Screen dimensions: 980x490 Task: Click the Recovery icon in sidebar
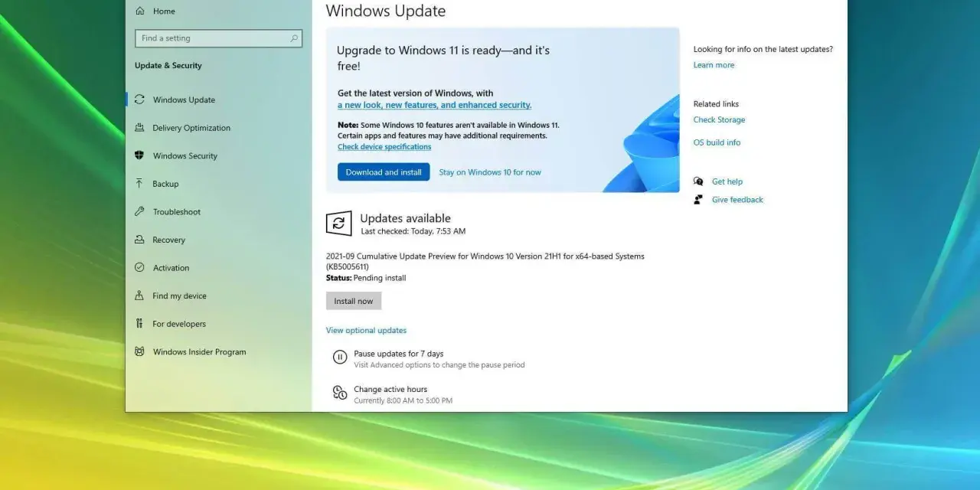tap(139, 240)
